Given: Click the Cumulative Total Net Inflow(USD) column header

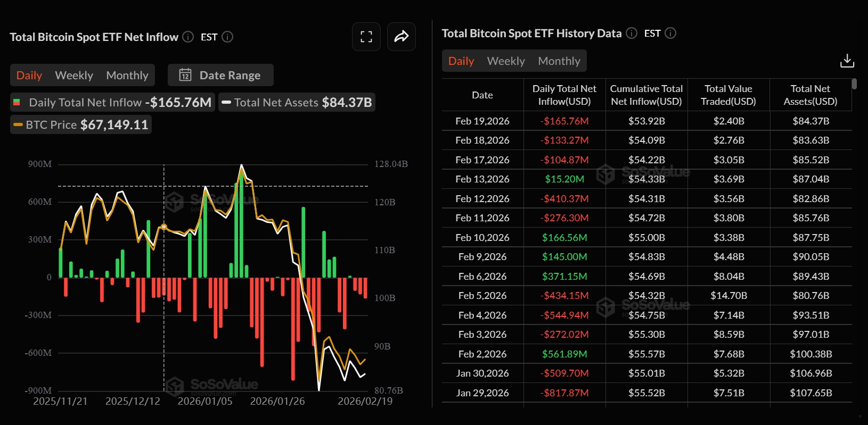Looking at the screenshot, I should [x=646, y=95].
